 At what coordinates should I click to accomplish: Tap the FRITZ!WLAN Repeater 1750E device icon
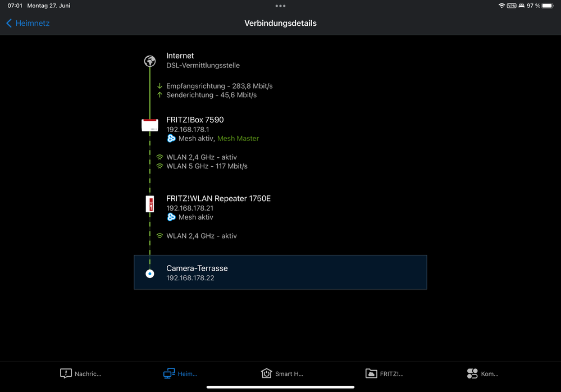pos(149,204)
